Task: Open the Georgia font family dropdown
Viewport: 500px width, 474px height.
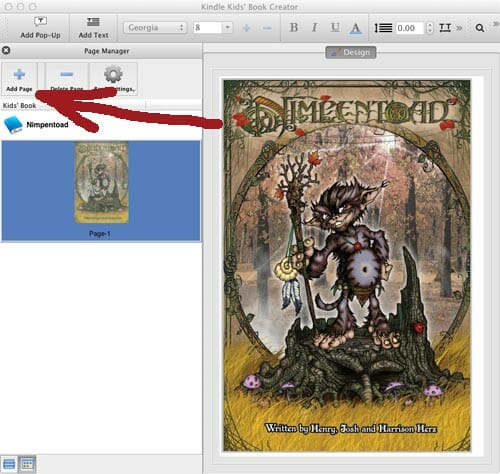Action: click(155, 28)
